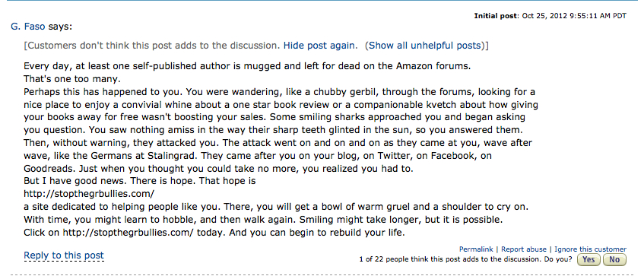Open G. Faso's profile link
This screenshot has height=276, width=644.
[x=28, y=27]
